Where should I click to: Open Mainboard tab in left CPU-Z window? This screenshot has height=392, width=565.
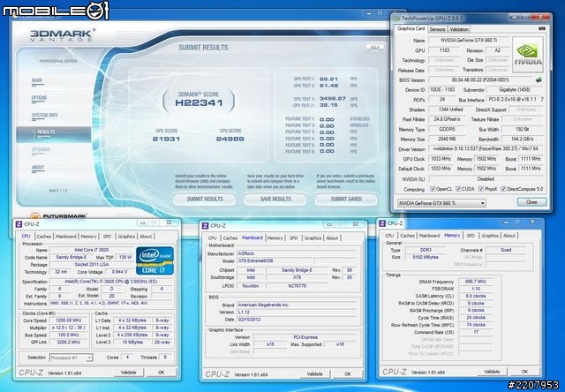(66, 237)
